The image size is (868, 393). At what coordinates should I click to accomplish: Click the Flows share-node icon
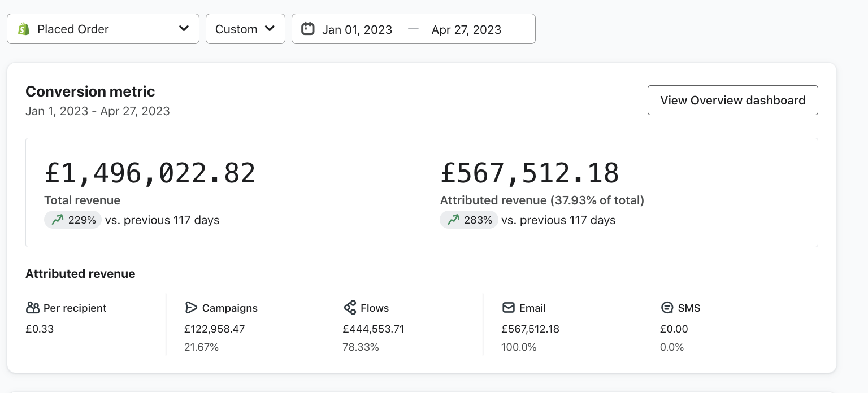350,308
